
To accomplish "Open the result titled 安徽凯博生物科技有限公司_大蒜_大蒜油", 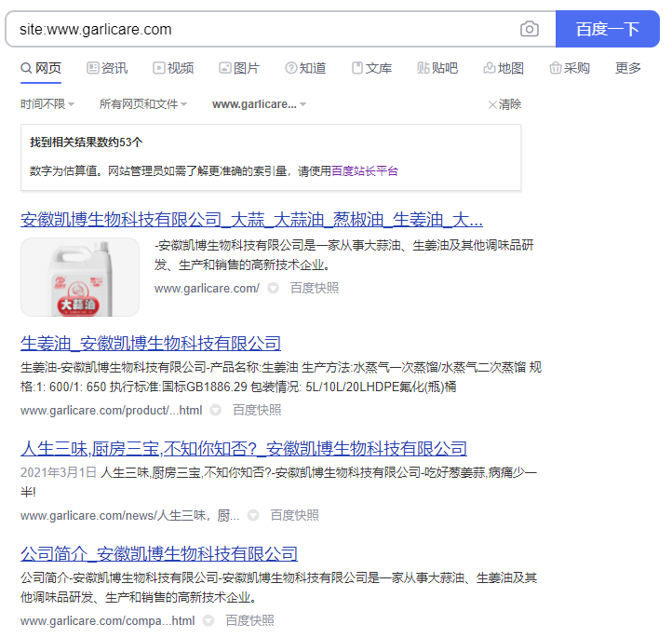I will coord(251,220).
